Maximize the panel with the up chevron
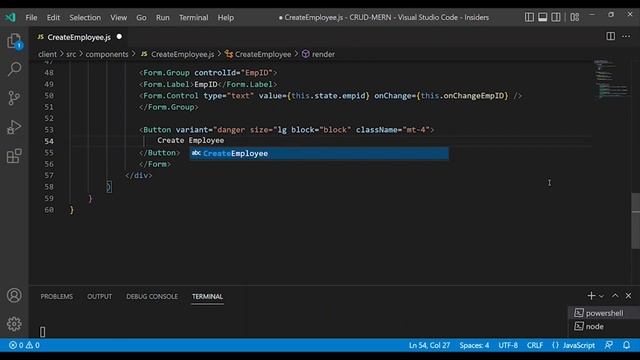Screen dimensions: 640x360 (x=615, y=296)
